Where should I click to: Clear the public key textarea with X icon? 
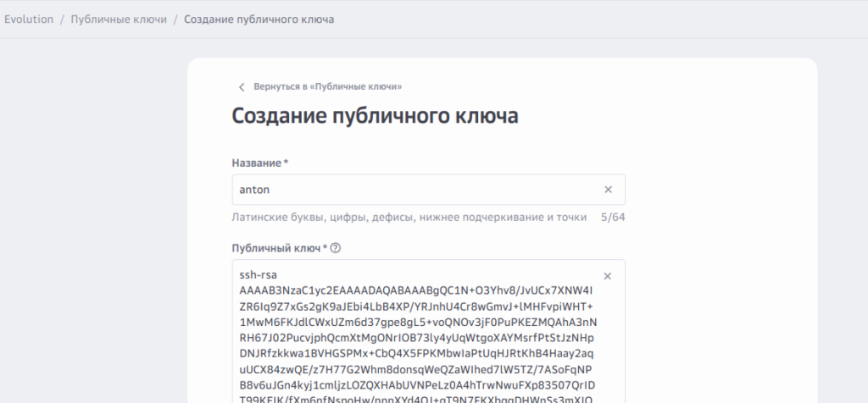608,277
